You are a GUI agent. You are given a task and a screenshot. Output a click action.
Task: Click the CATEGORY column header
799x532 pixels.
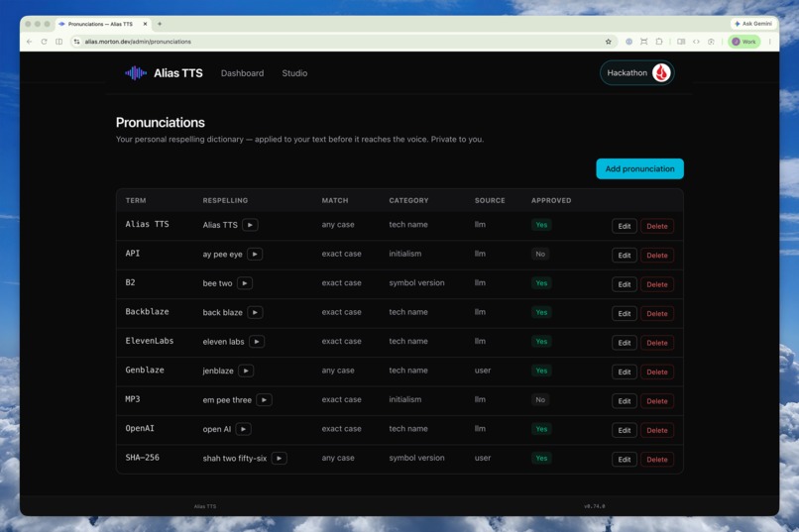(x=408, y=200)
